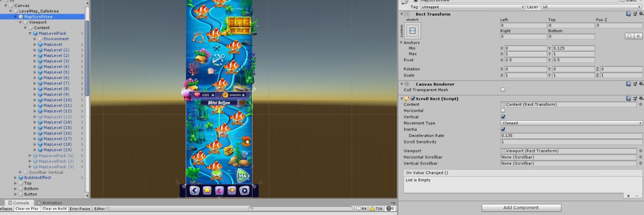Open the Canvas Renderer gear settings menu
This screenshot has width=644, height=215.
coord(640,84)
